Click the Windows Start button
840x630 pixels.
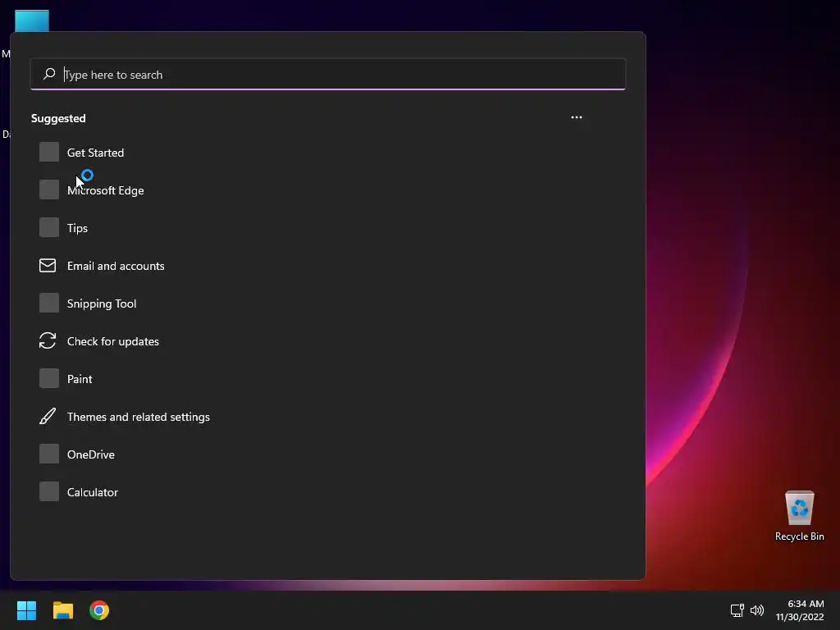point(26,610)
